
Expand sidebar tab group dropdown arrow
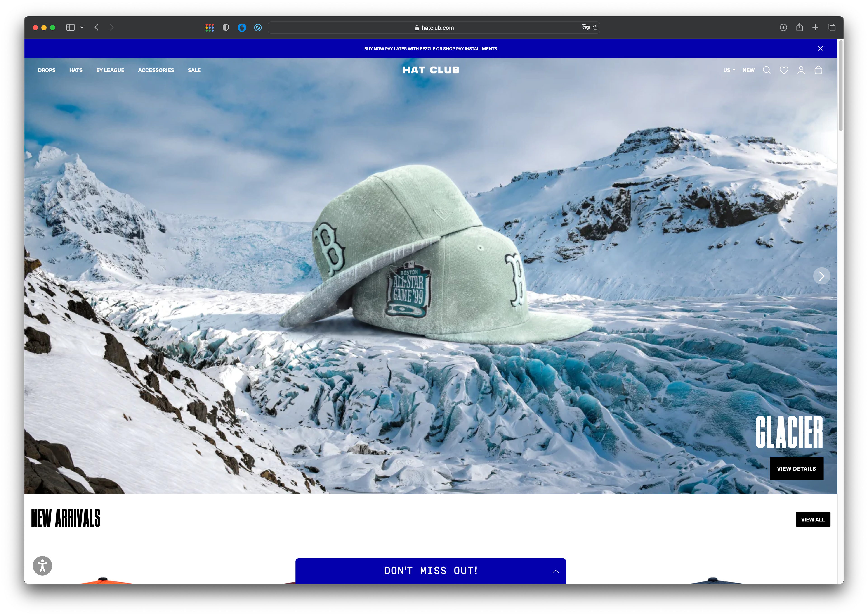pos(82,28)
